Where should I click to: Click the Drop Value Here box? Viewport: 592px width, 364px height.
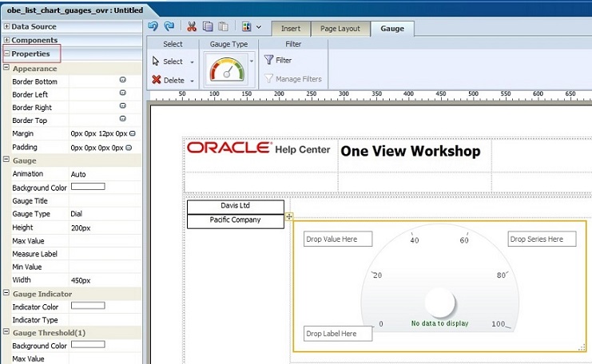338,239
